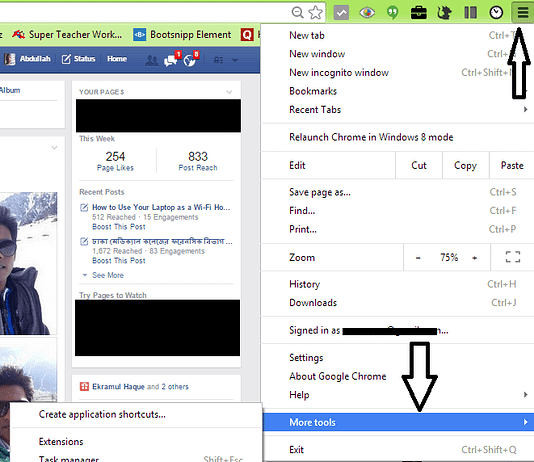Toggle fullscreen mode icon in Zoom row
The width and height of the screenshot is (534, 462).
point(513,257)
